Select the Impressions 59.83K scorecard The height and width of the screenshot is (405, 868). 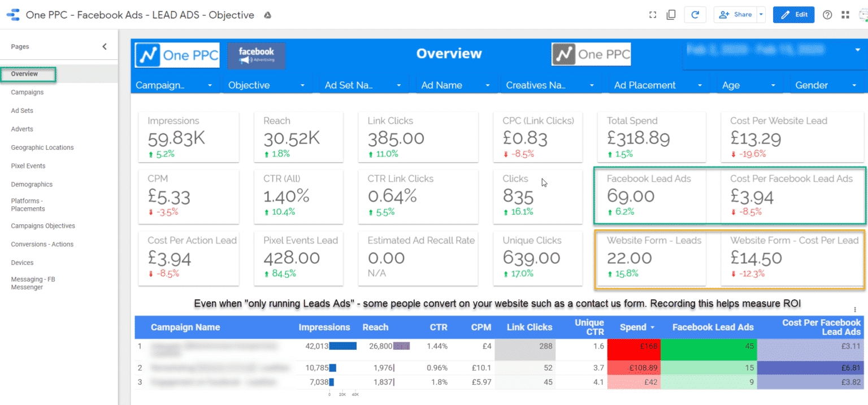point(189,137)
